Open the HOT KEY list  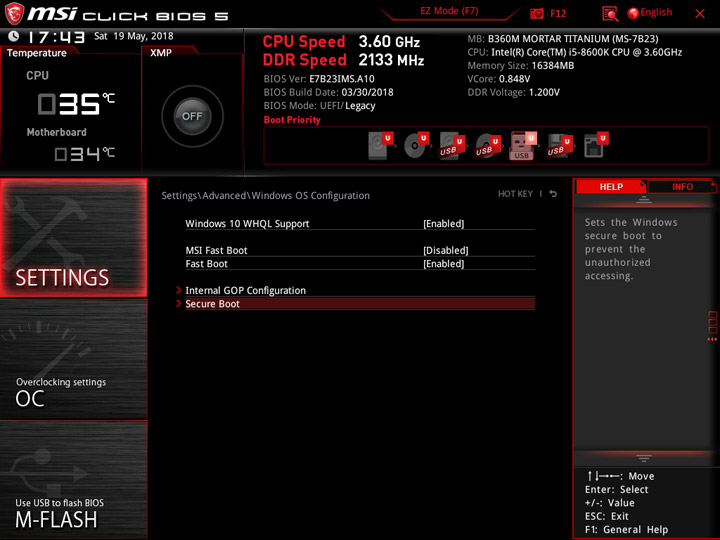(515, 194)
